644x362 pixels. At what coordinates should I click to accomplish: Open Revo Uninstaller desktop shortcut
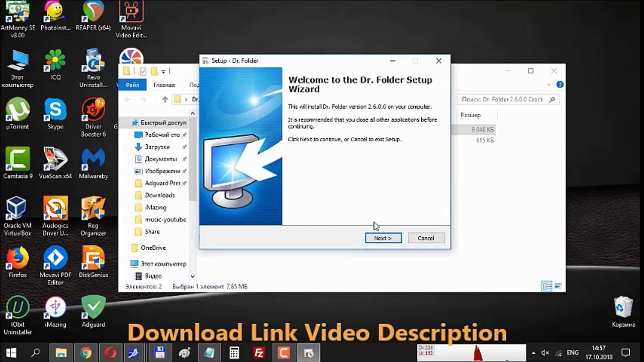(93, 69)
